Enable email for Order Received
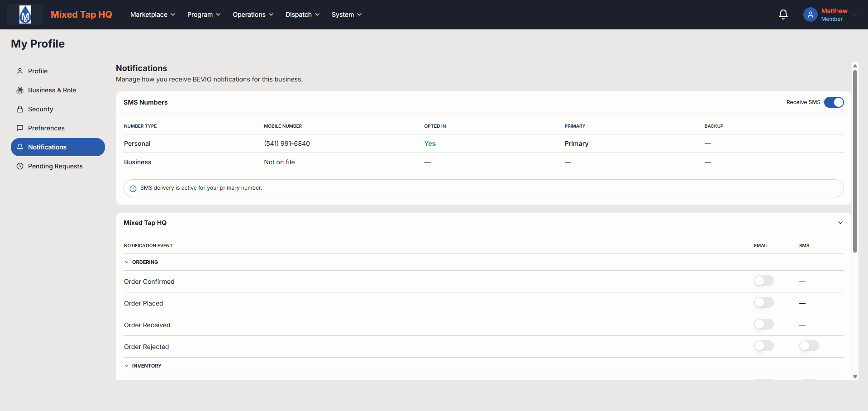The width and height of the screenshot is (868, 411). coord(764,325)
